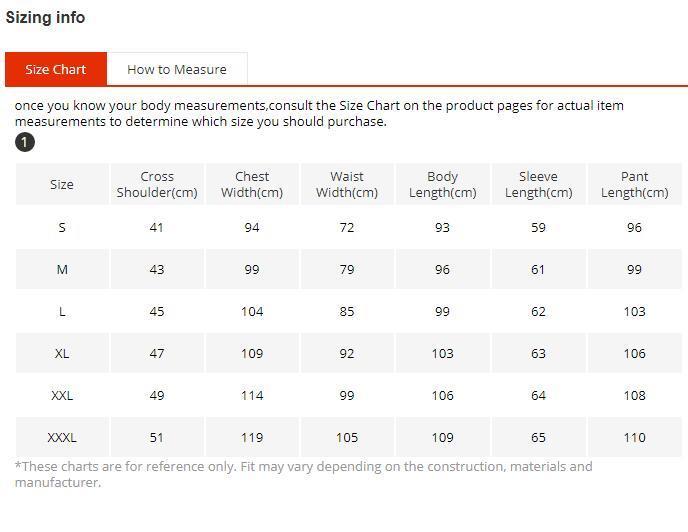Click the Sleeve Length(cm) column header
This screenshot has width=688, height=532.
(x=538, y=184)
